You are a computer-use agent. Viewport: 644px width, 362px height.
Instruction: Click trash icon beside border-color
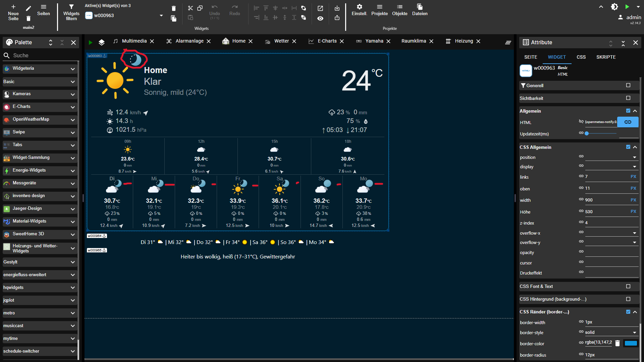tap(618, 343)
